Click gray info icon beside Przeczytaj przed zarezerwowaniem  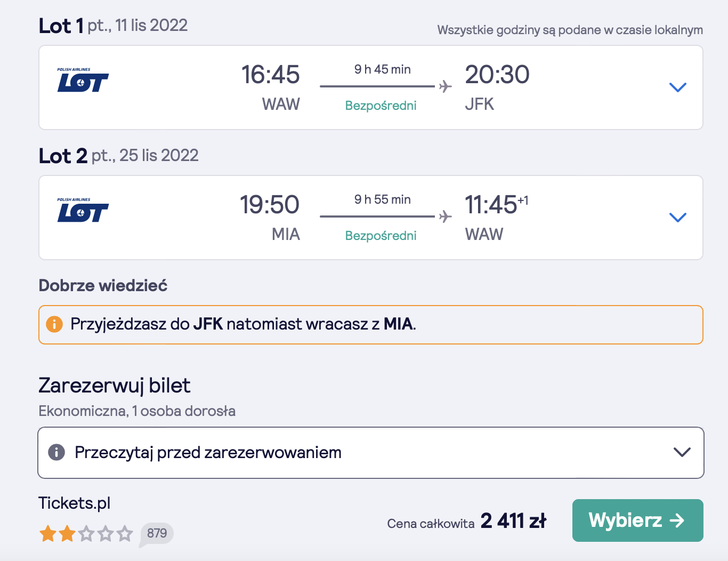pyautogui.click(x=56, y=452)
